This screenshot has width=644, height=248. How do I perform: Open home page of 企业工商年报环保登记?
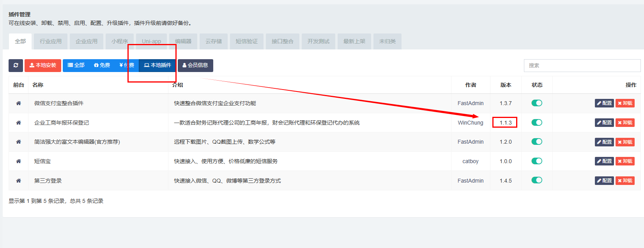(18, 123)
